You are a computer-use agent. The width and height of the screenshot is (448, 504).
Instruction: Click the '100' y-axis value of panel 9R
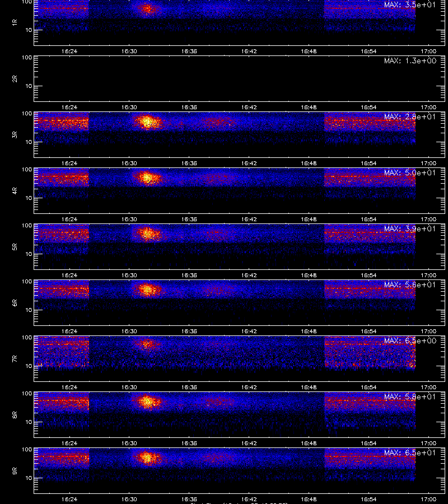pos(27,450)
